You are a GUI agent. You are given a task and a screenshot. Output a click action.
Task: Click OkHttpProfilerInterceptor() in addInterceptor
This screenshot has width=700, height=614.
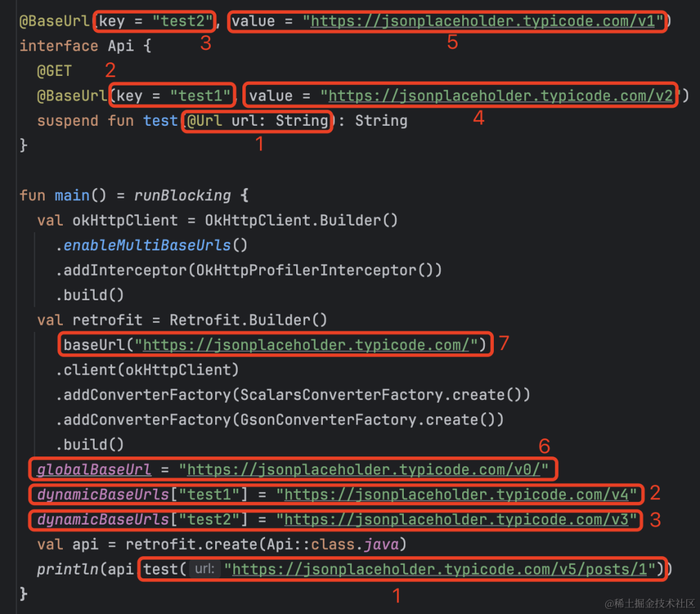pos(315,270)
